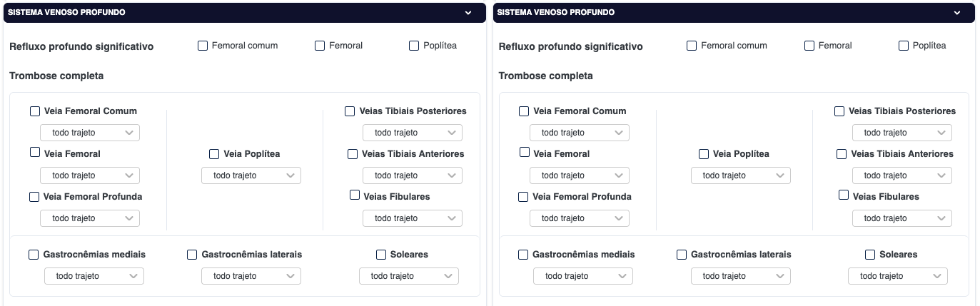Enable Gastrocnêmias mediais checkbox in left panel
This screenshot has height=306, width=980.
(34, 255)
